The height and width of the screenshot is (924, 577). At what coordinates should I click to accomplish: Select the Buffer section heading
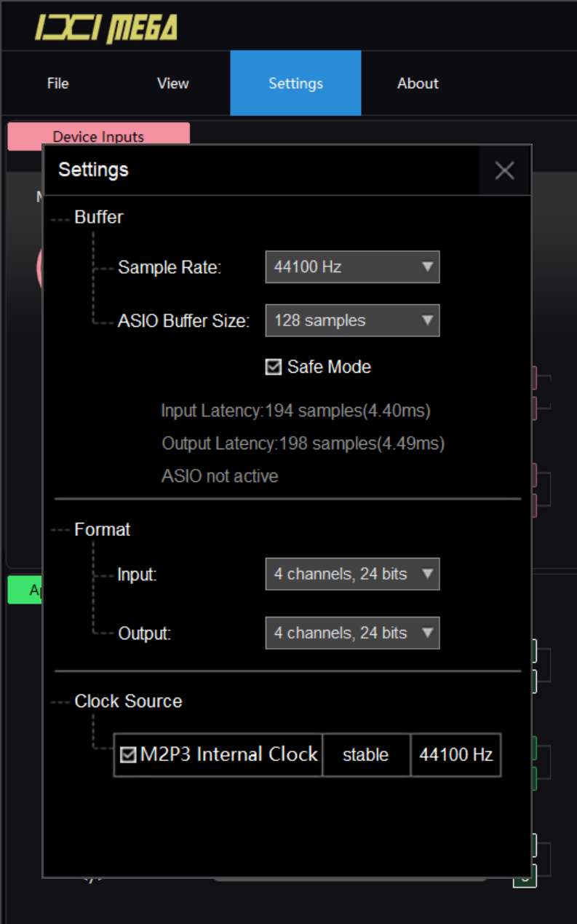[x=98, y=217]
